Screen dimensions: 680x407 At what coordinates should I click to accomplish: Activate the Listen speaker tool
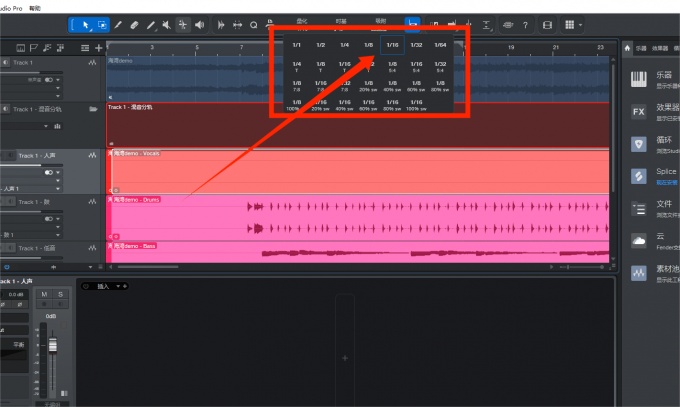pos(199,25)
